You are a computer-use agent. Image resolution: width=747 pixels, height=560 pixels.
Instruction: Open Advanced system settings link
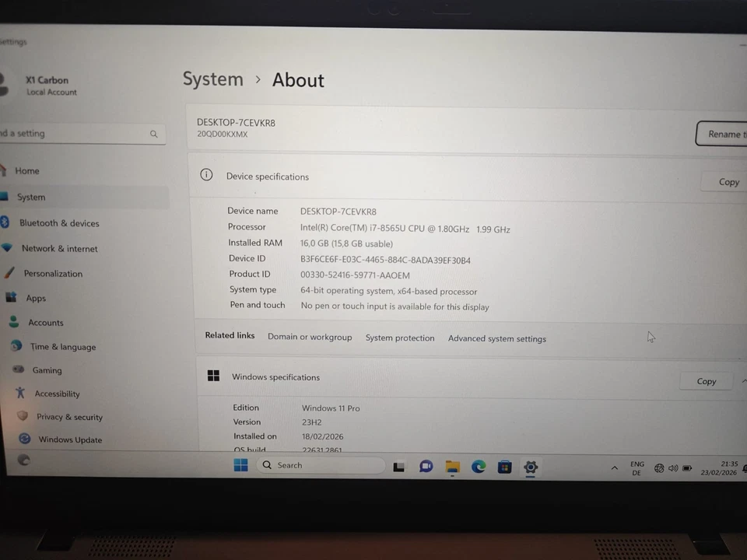497,338
